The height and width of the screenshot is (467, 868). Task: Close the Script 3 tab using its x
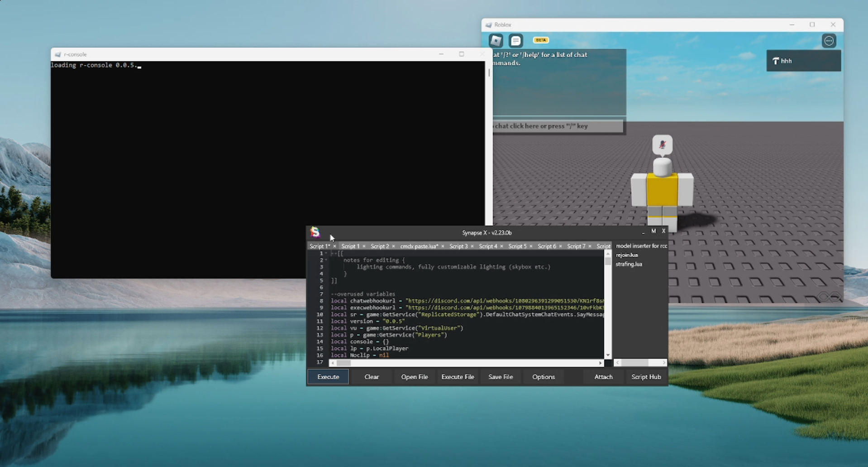coord(472,246)
